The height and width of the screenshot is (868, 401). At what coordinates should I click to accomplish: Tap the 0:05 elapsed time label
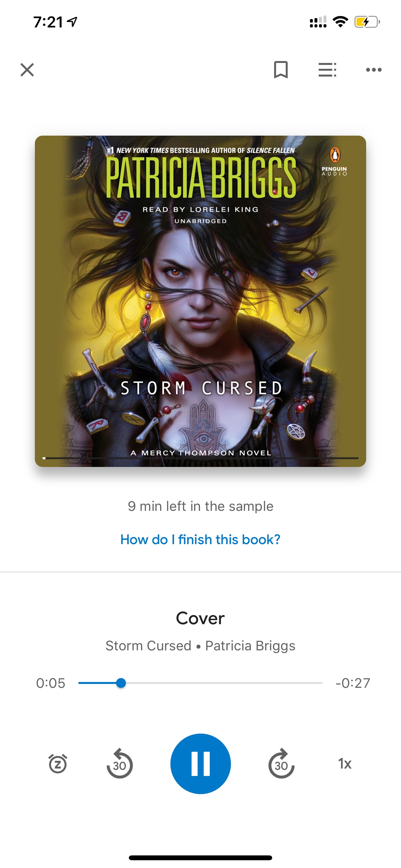click(x=51, y=683)
